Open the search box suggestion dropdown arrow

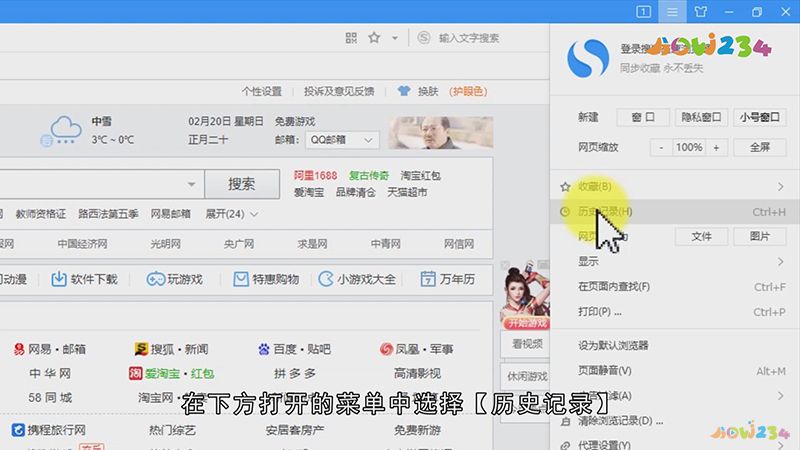coord(191,184)
